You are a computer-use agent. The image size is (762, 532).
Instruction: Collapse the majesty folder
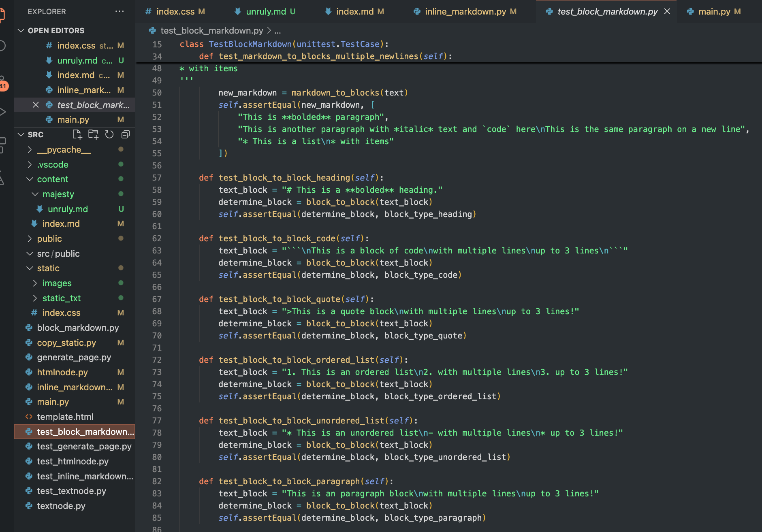pos(35,194)
